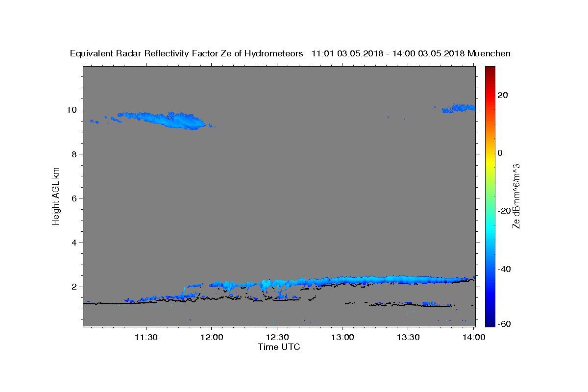The width and height of the screenshot is (588, 392).
Task: Click the colorbar value -40
Action: click(504, 269)
